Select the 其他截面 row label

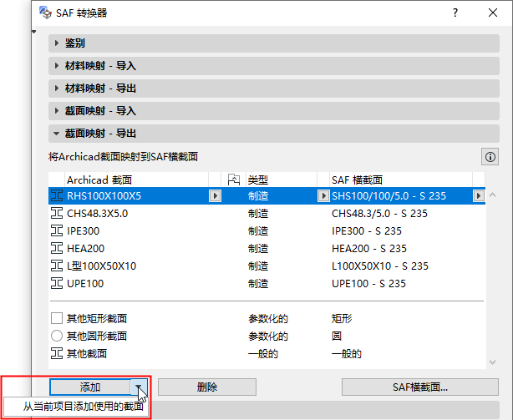[x=87, y=353]
